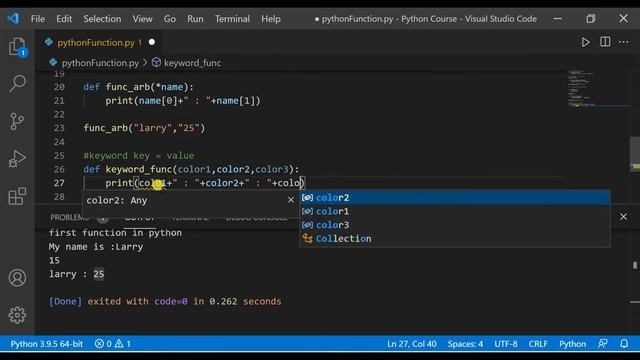Screen dimensions: 640x360
Task: Open Source Control view icon
Action: (x=17, y=121)
